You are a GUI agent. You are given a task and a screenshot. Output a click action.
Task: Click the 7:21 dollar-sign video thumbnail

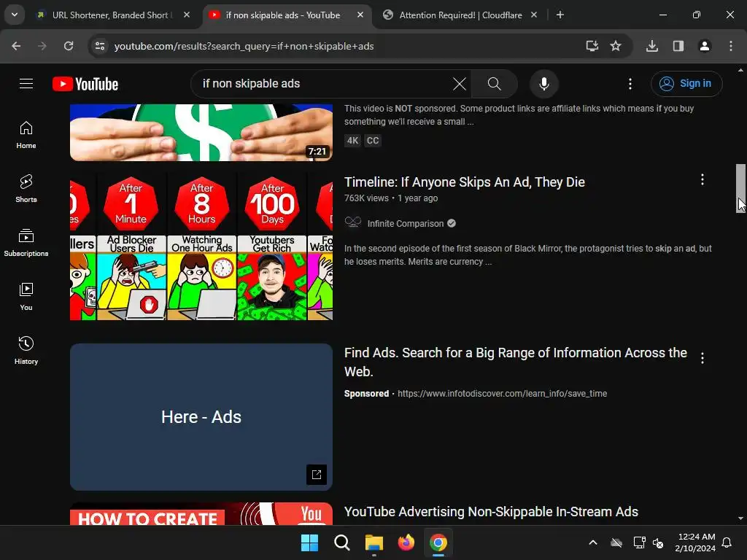tap(201, 133)
